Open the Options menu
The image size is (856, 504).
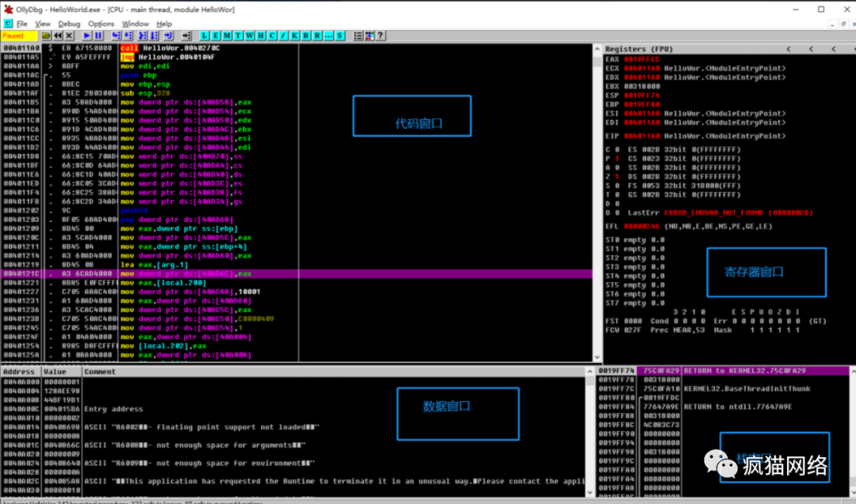[x=101, y=24]
